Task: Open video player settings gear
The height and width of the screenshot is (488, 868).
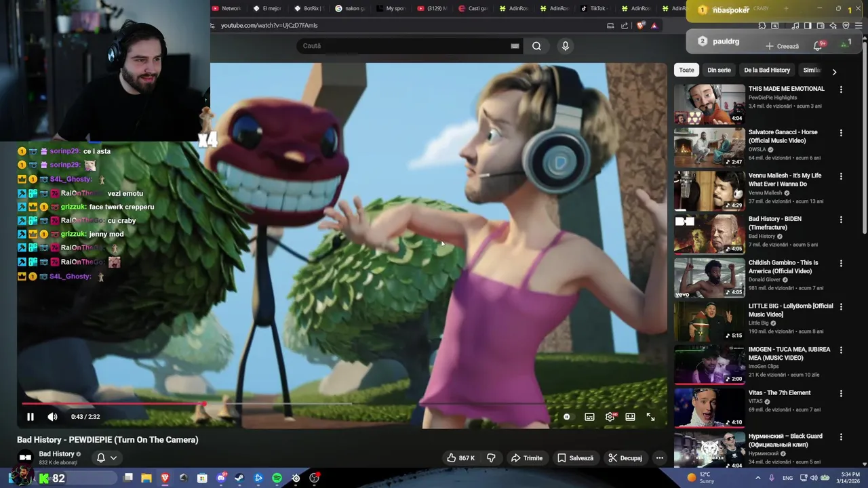Action: coord(610,417)
